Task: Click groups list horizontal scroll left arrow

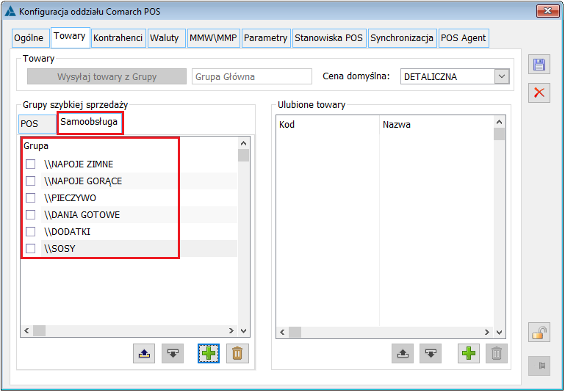Action: 26,331
